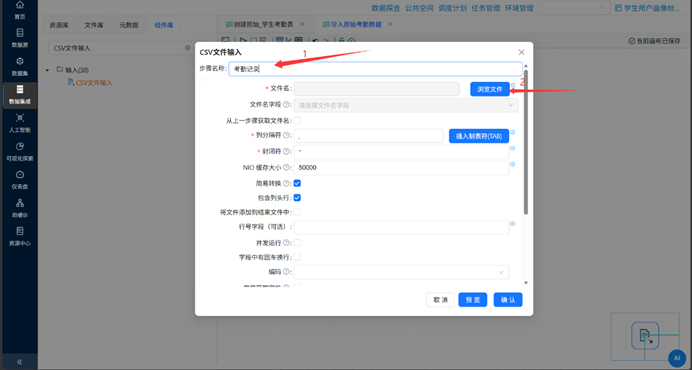The width and height of the screenshot is (692, 370).
Task: Uncheck 包含列头行 checkbox
Action: click(x=297, y=198)
